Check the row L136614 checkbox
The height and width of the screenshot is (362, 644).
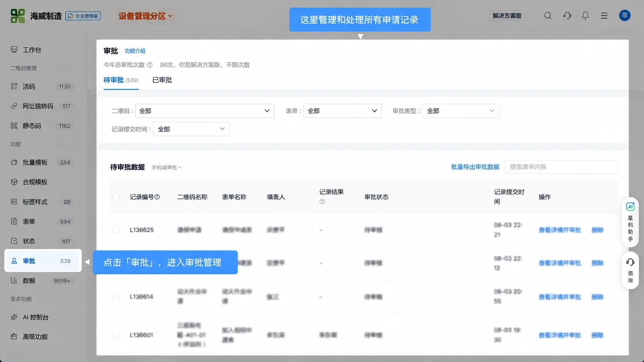click(116, 297)
